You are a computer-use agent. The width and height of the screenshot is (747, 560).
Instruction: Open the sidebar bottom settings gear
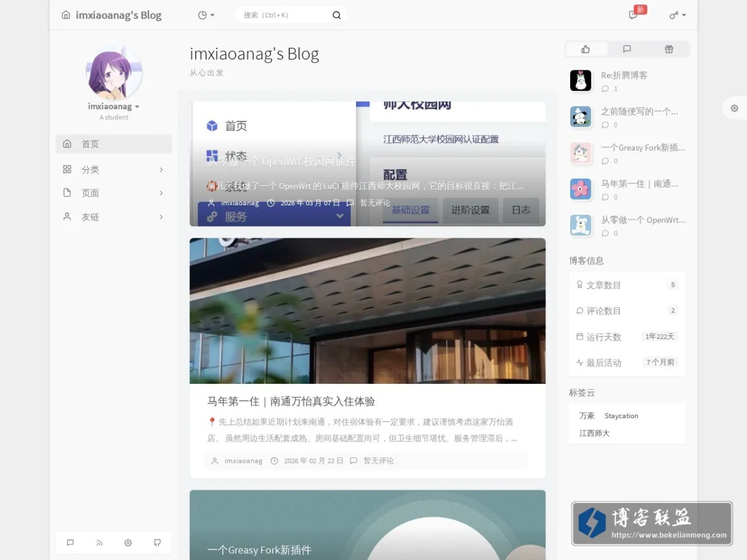click(x=128, y=543)
